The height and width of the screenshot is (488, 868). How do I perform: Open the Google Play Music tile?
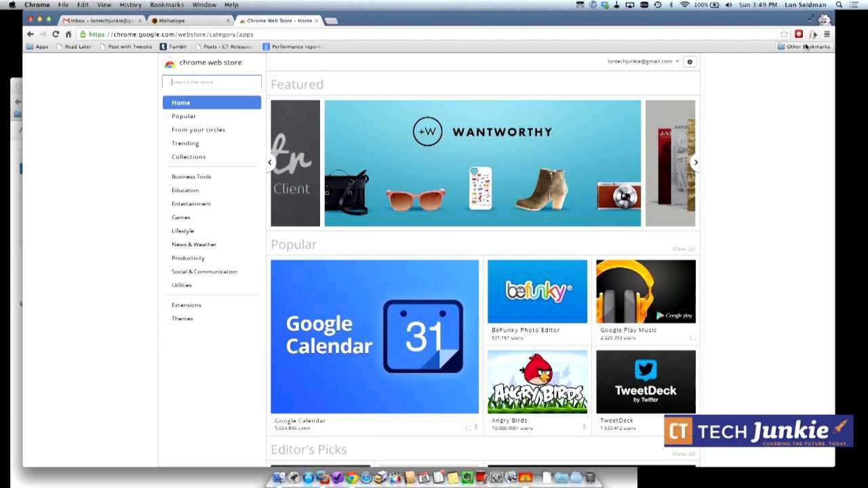(646, 300)
